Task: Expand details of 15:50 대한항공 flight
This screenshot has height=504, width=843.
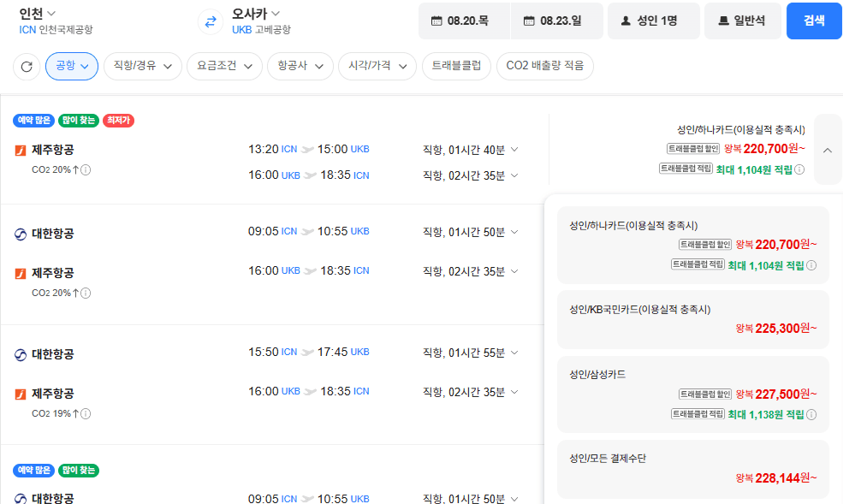Action: tap(514, 353)
